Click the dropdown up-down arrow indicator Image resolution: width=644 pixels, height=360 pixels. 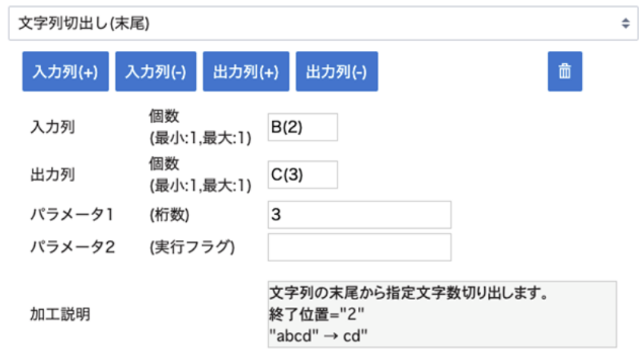(x=625, y=23)
